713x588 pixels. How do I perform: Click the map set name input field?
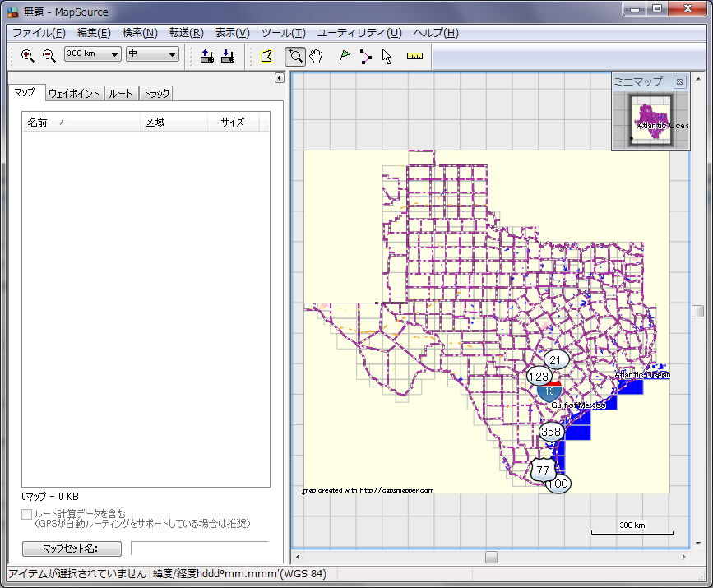200,549
